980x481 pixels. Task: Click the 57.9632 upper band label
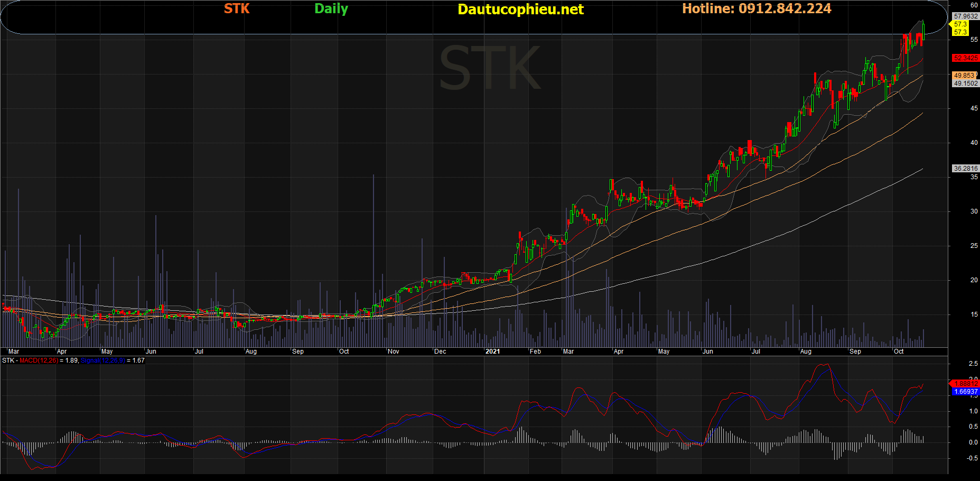click(x=965, y=16)
